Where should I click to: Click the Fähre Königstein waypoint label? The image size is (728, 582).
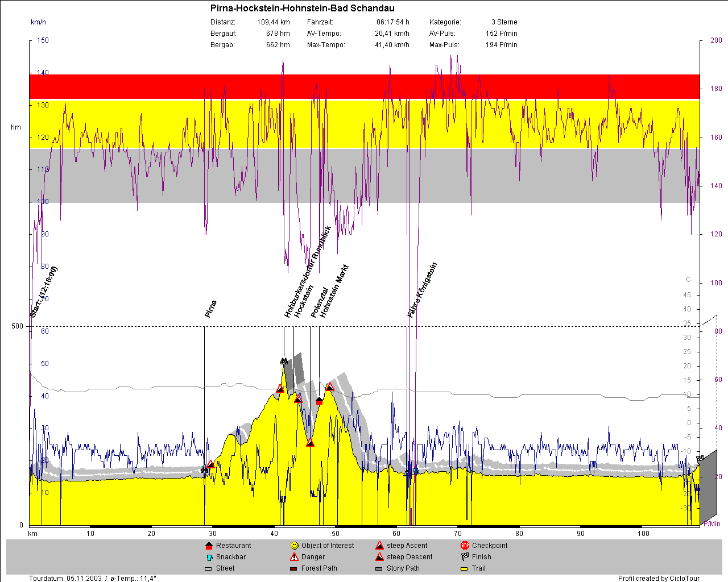click(422, 290)
